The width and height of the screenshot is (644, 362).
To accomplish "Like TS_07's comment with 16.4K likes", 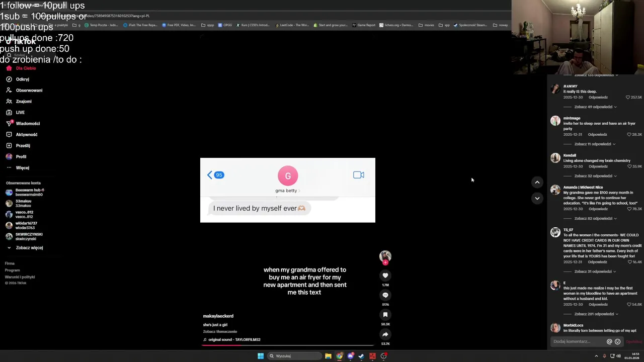I will click(629, 262).
